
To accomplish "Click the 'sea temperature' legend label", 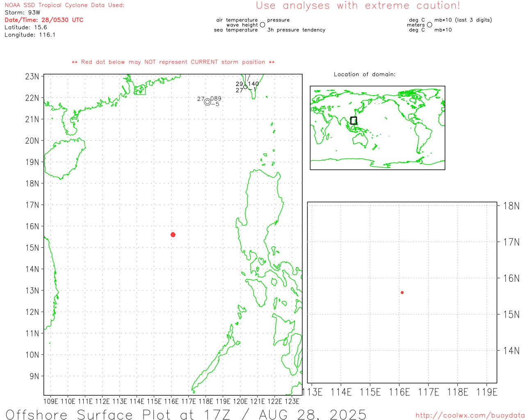I will tap(236, 30).
